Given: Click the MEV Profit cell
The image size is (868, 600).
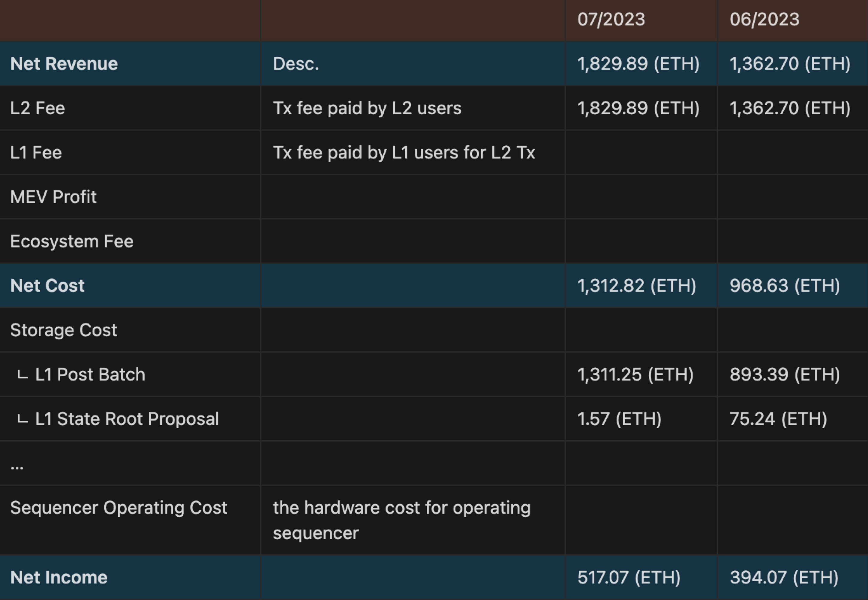Looking at the screenshot, I should [53, 197].
